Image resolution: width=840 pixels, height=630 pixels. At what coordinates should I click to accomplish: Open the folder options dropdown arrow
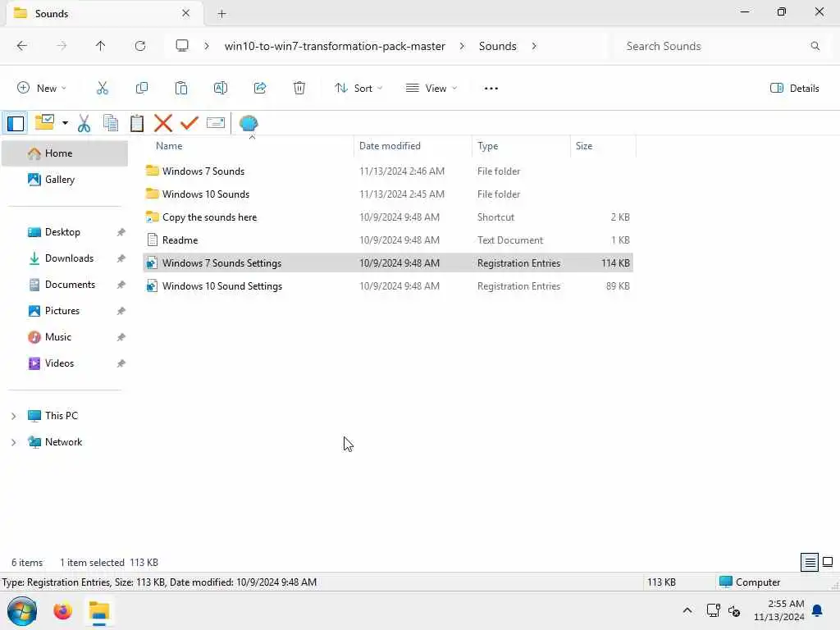pos(65,123)
